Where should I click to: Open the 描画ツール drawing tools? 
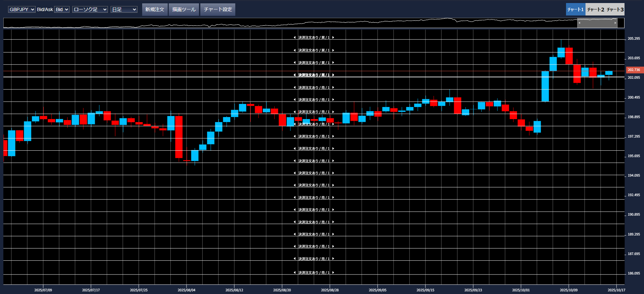coord(184,9)
